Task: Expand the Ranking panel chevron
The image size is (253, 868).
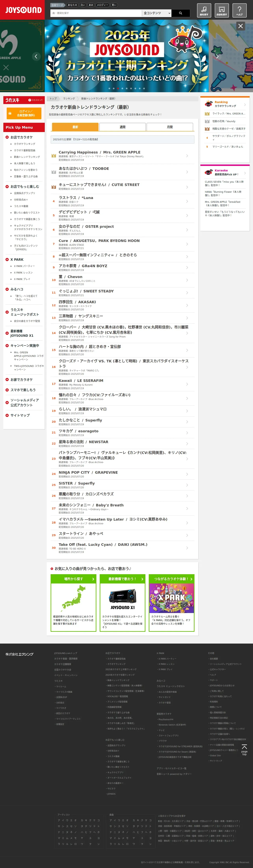Action: [245, 105]
